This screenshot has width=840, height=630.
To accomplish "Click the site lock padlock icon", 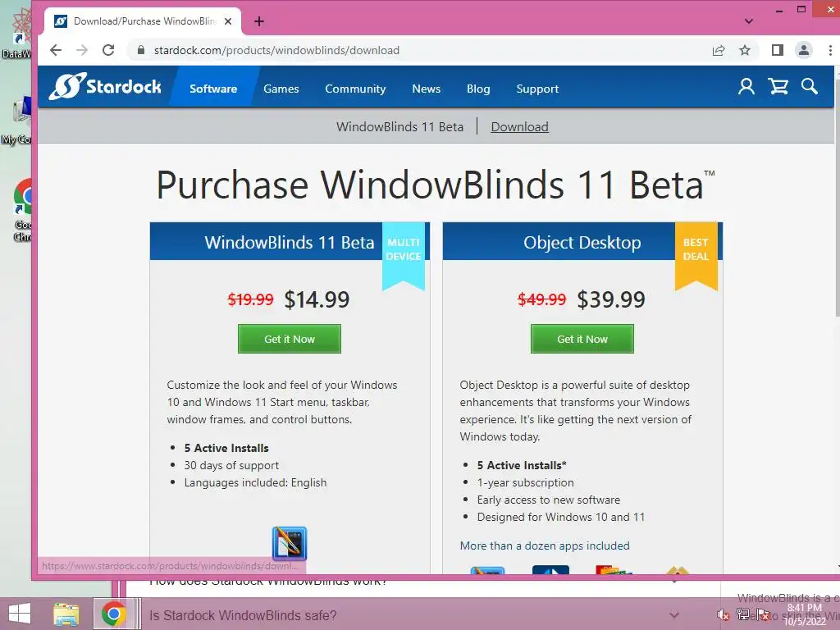I will point(141,50).
